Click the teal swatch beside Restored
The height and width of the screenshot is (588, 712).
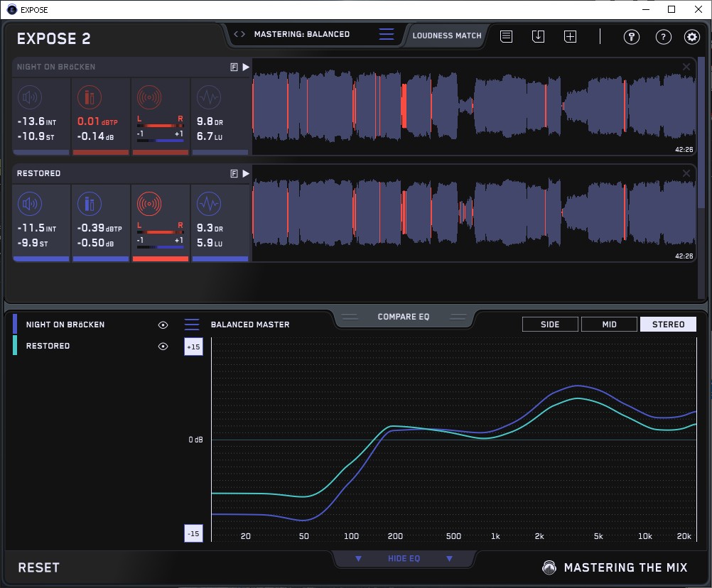pos(15,345)
